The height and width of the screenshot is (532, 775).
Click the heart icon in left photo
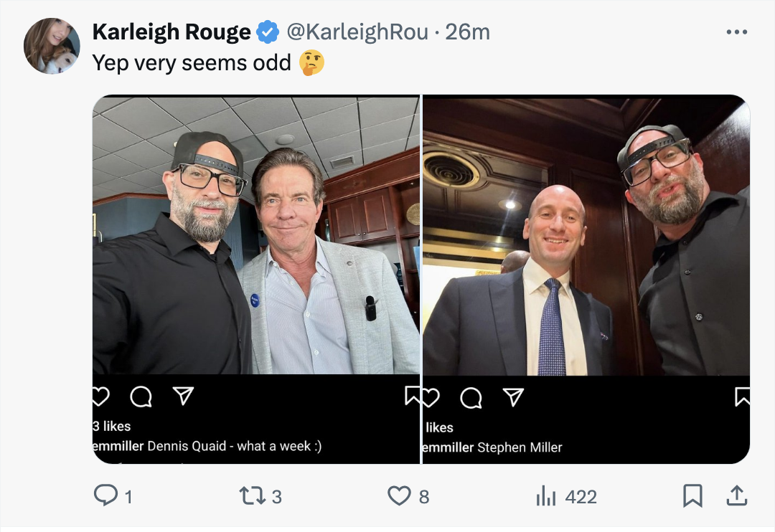(x=100, y=396)
